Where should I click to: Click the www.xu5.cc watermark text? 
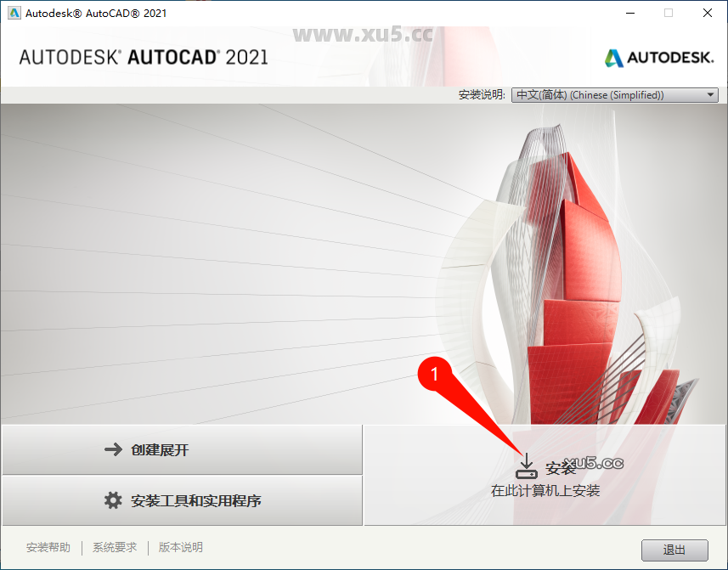coord(364,36)
